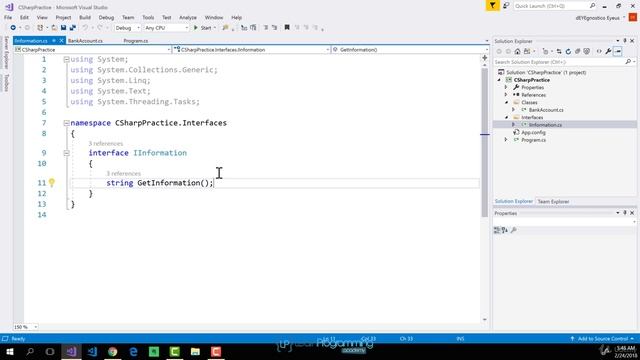
Task: Click the Open File toolbar icon
Action: pyautogui.click(x=54, y=28)
